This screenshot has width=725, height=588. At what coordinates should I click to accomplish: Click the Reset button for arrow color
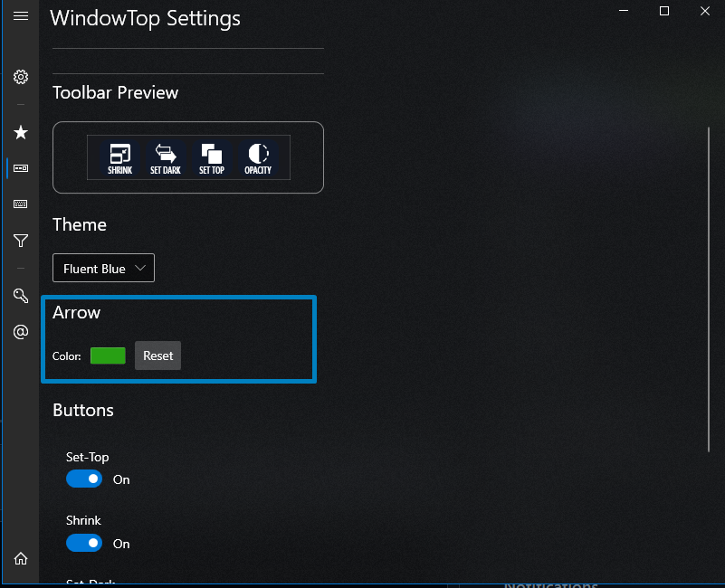[x=157, y=356]
